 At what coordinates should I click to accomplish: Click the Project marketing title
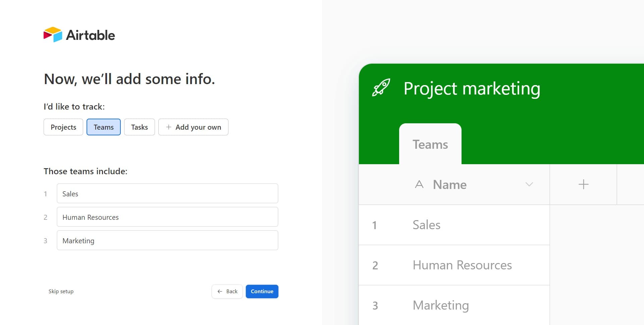(x=472, y=88)
